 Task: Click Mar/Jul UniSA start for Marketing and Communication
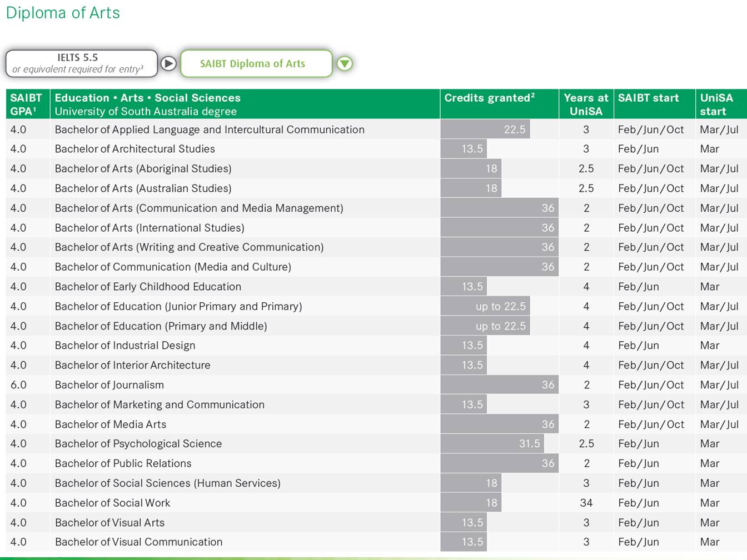[x=719, y=404]
